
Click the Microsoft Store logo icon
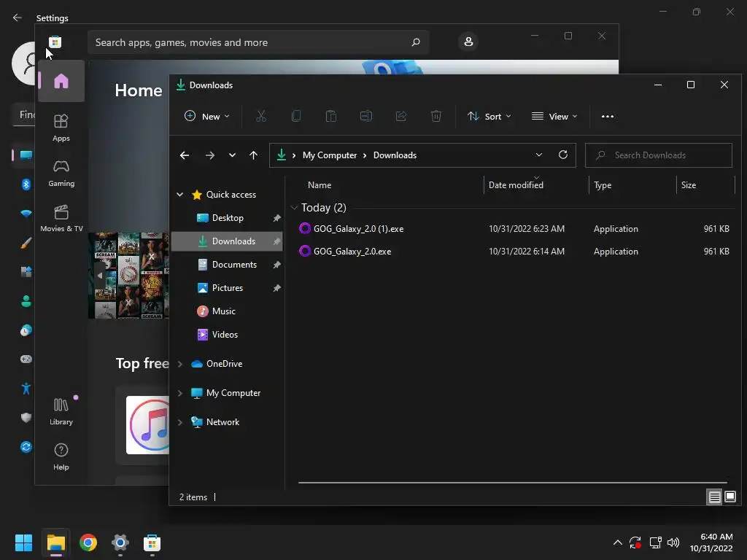tap(55, 42)
